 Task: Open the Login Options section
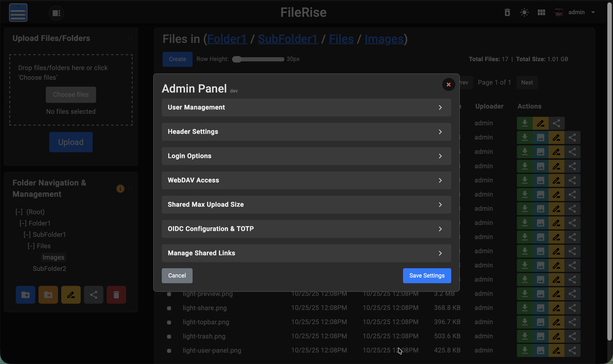(306, 156)
